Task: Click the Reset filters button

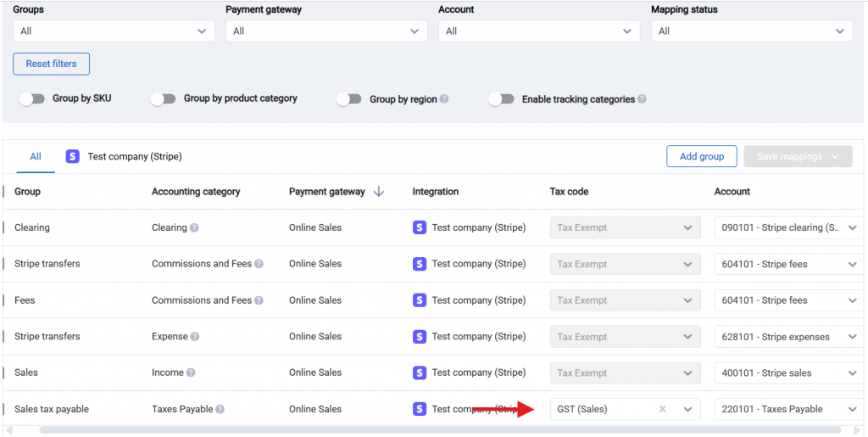Action: point(51,64)
